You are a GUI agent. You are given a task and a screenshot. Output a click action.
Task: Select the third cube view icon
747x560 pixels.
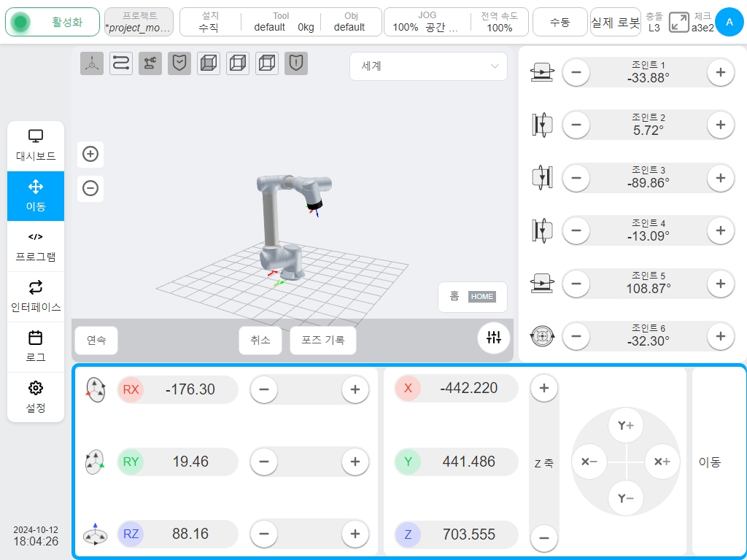(x=267, y=63)
